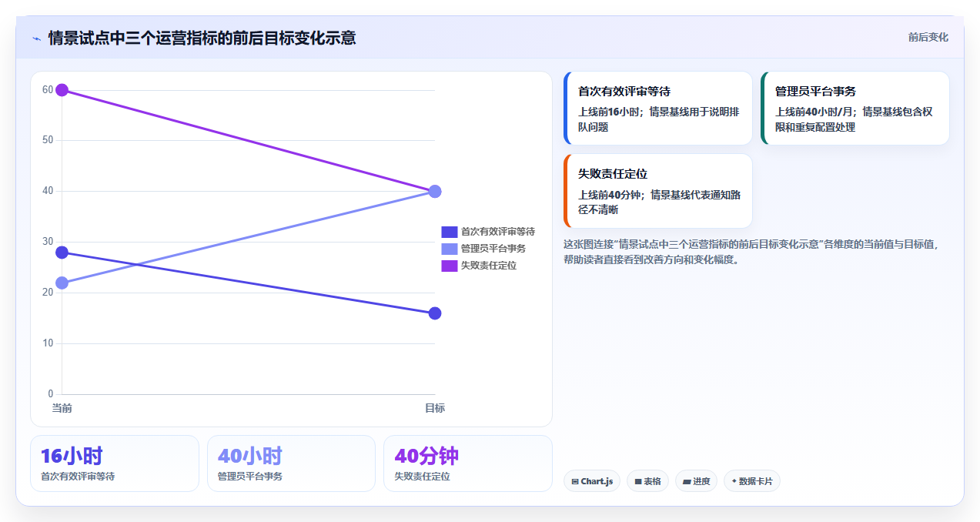Click the 进度 tag

point(696,481)
